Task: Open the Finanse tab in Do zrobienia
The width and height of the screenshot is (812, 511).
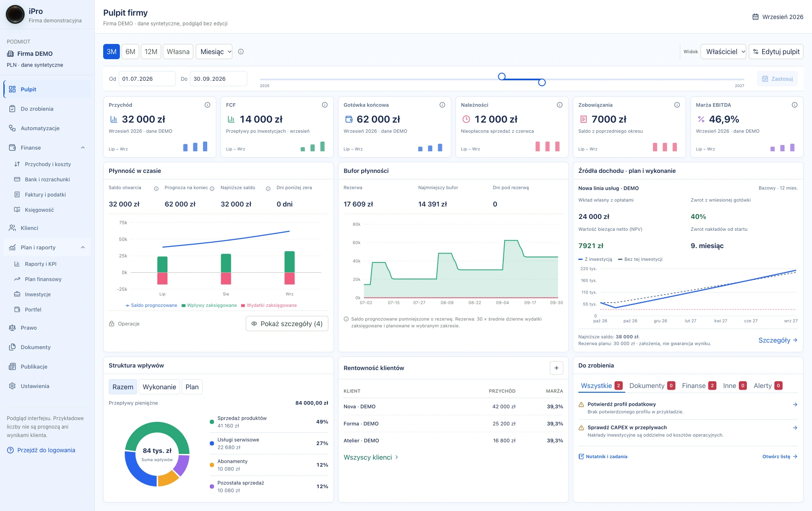Action: [699, 385]
